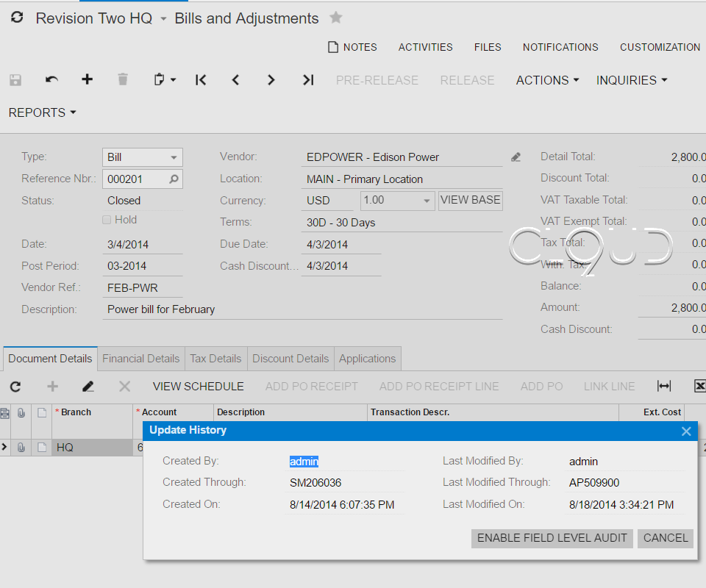Select the Document Details tab

(x=50, y=359)
